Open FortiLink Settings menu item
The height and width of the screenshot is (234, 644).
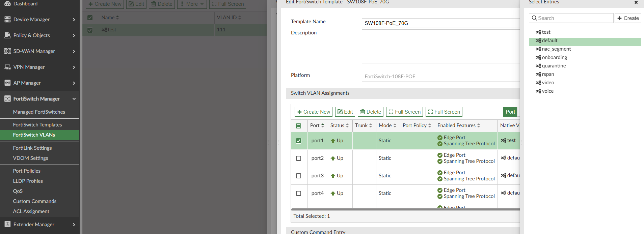[32, 148]
